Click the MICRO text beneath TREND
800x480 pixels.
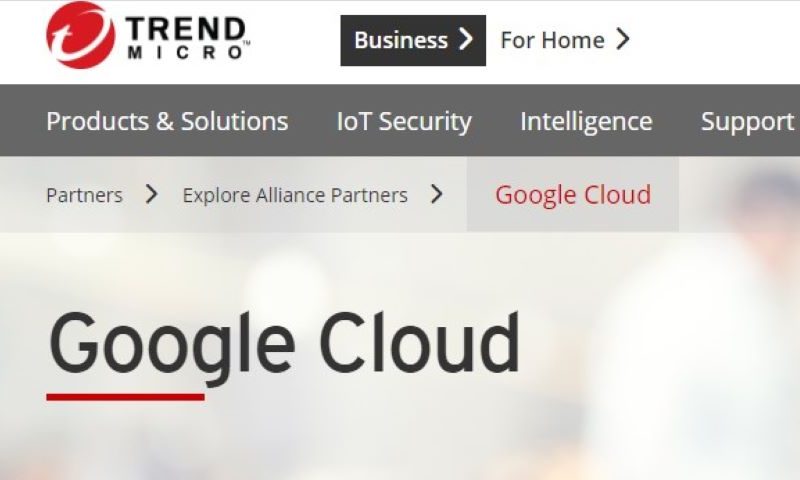coord(186,52)
